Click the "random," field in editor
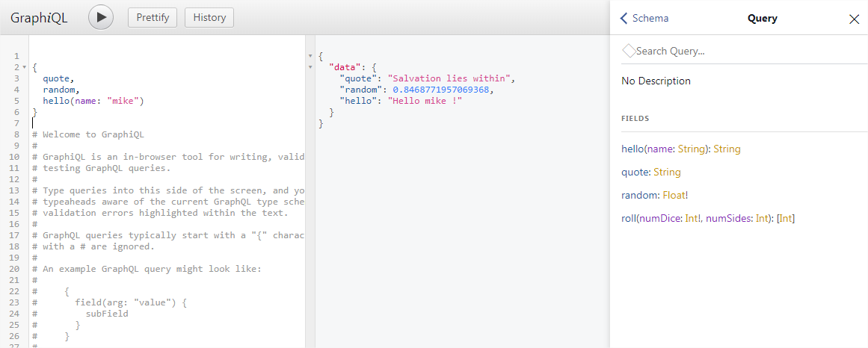The width and height of the screenshot is (868, 348). click(61, 90)
